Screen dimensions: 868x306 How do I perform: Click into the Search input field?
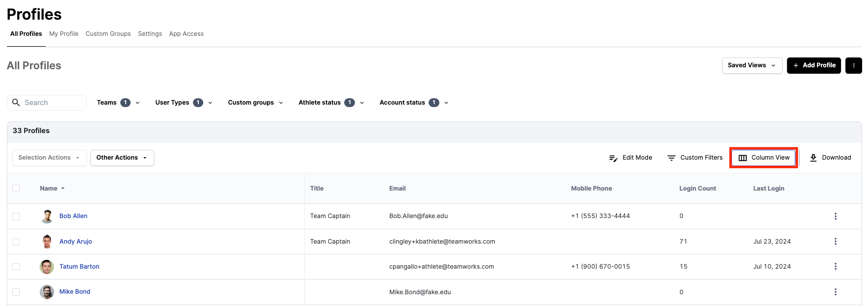coord(47,103)
